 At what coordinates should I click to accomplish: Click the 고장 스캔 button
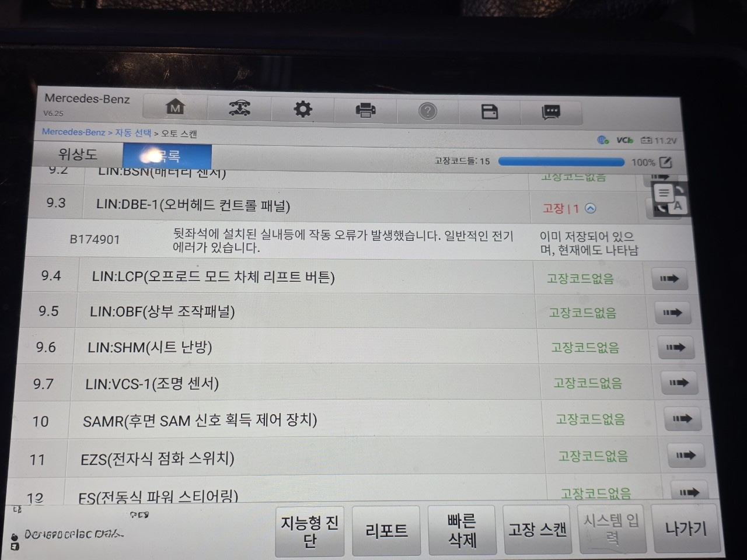click(537, 530)
